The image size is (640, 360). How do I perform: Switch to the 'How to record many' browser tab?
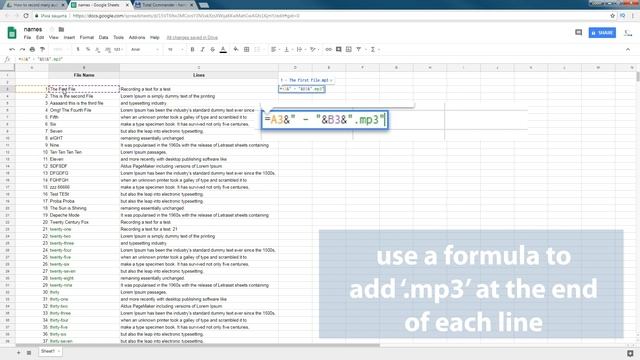click(36, 5)
